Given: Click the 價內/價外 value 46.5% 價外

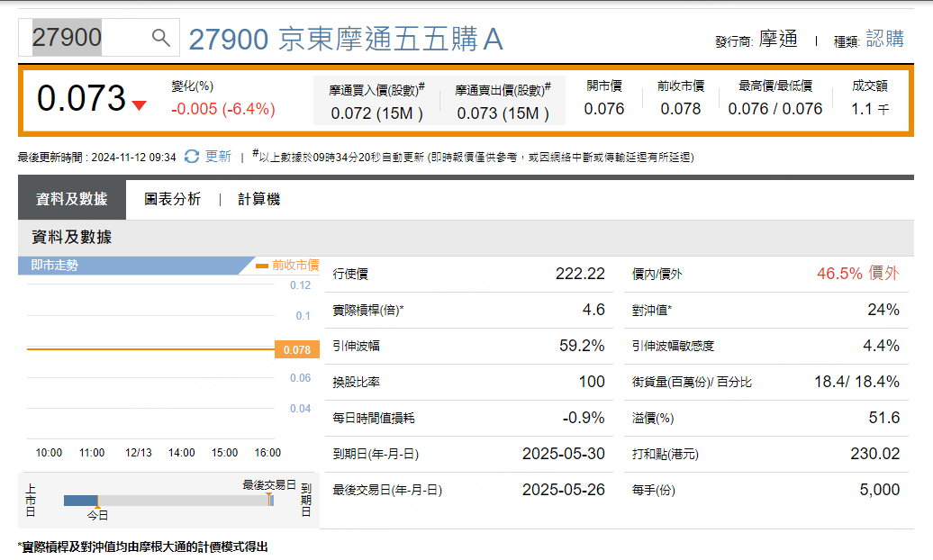Looking at the screenshot, I should click(858, 274).
